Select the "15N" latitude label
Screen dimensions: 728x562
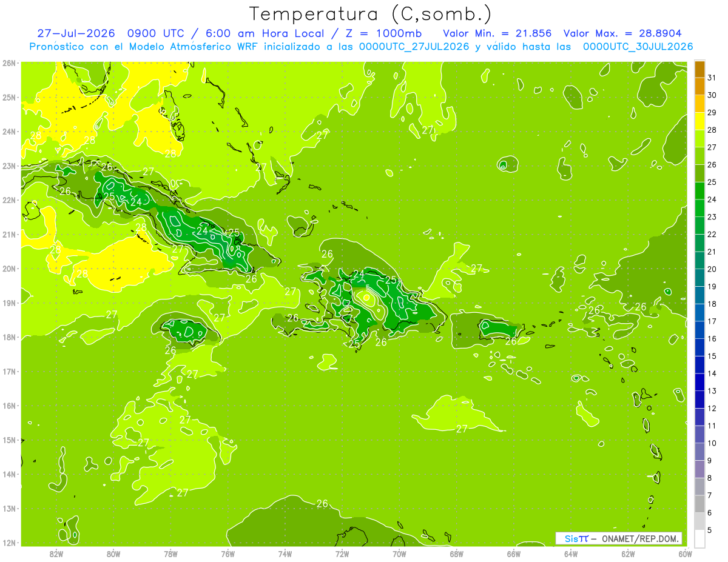9,440
